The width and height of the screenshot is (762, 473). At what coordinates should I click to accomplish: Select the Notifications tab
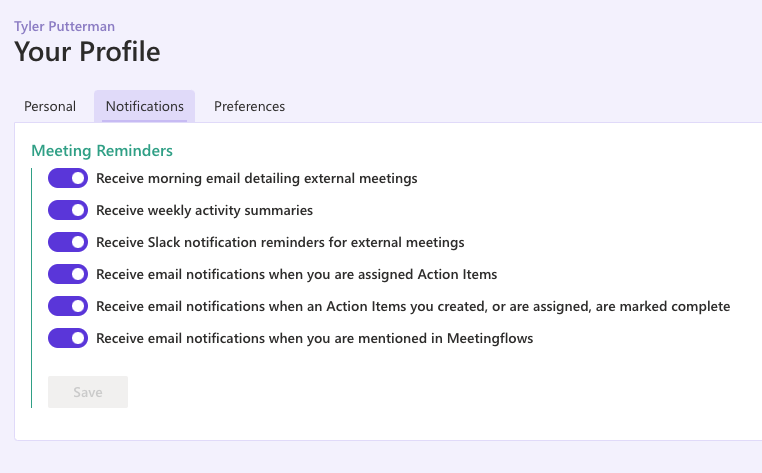click(145, 106)
